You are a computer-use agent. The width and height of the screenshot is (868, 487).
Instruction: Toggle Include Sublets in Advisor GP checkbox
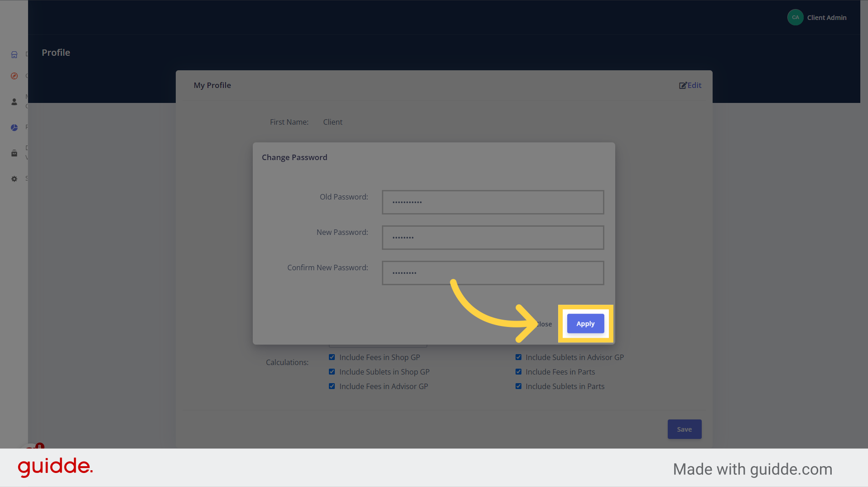coord(518,357)
